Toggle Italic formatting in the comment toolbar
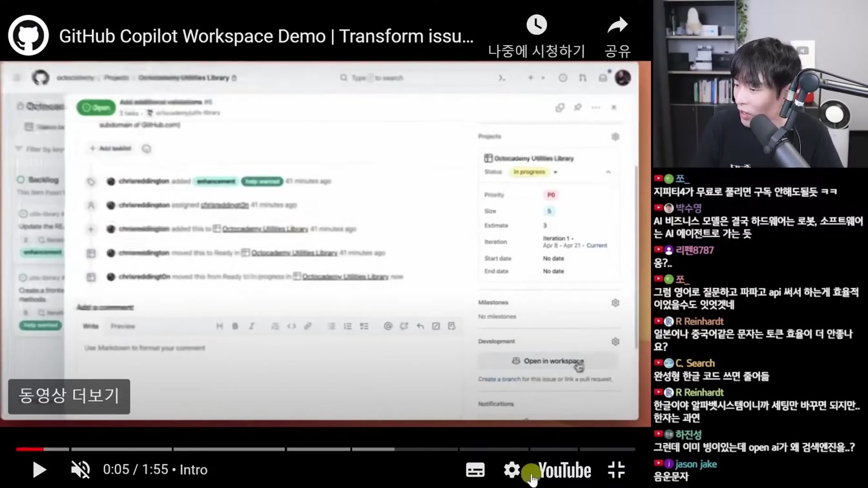This screenshot has width=868, height=488. (x=252, y=326)
